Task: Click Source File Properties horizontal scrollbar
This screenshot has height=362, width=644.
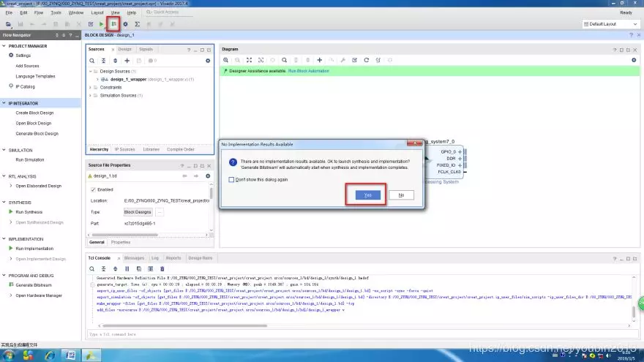Action: [x=125, y=235]
